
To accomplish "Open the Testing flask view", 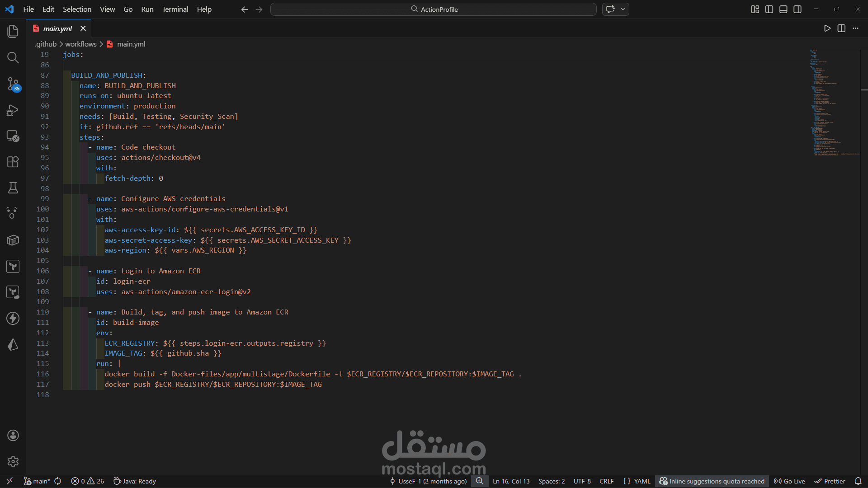I will point(13,188).
